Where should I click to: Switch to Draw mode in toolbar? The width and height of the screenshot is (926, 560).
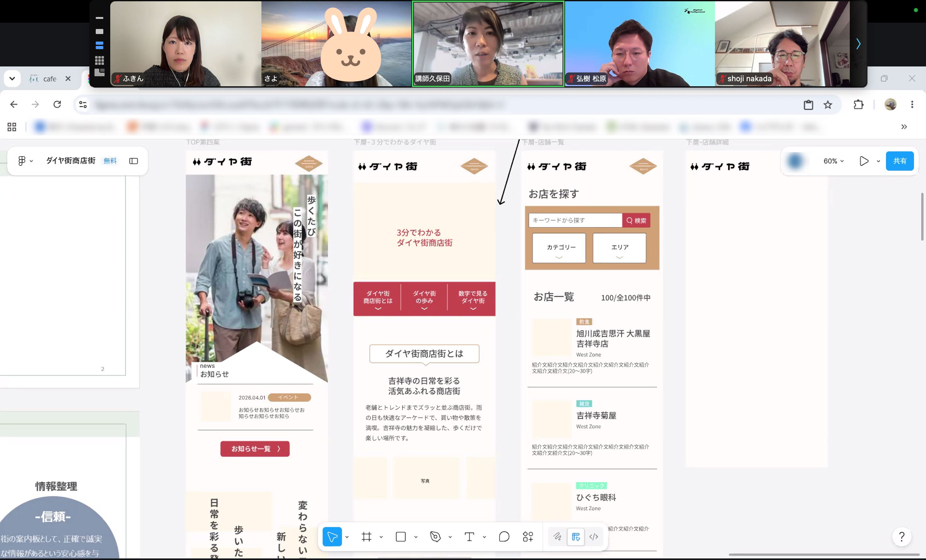[x=557, y=537]
